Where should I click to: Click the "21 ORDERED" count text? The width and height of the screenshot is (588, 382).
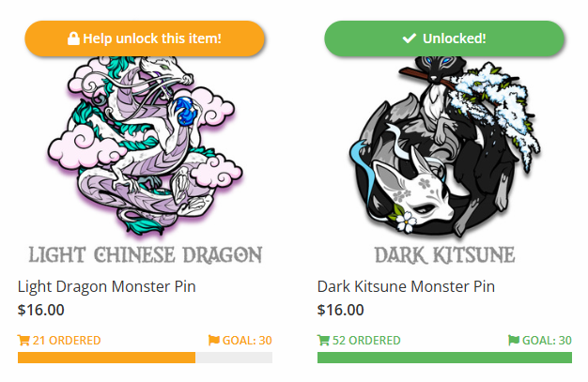coord(67,341)
